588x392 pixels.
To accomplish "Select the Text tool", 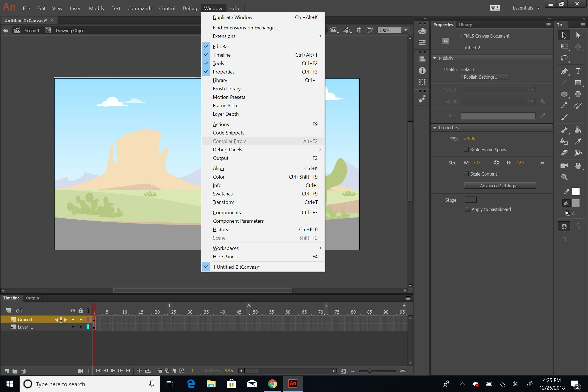I will click(x=578, y=71).
